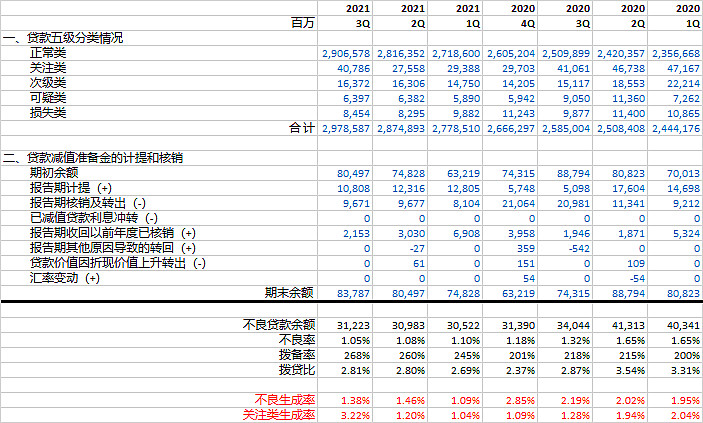
Task: Select the 损失类 row label
Action: (x=48, y=113)
